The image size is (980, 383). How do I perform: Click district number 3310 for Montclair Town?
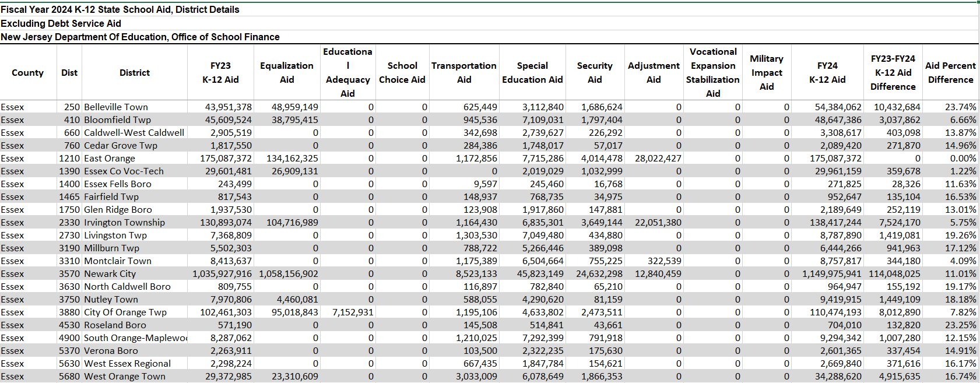(69, 261)
